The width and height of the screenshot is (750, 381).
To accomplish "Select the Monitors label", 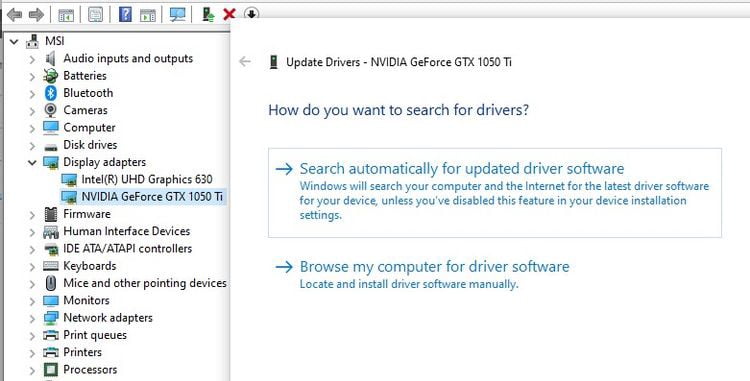I will coord(87,300).
